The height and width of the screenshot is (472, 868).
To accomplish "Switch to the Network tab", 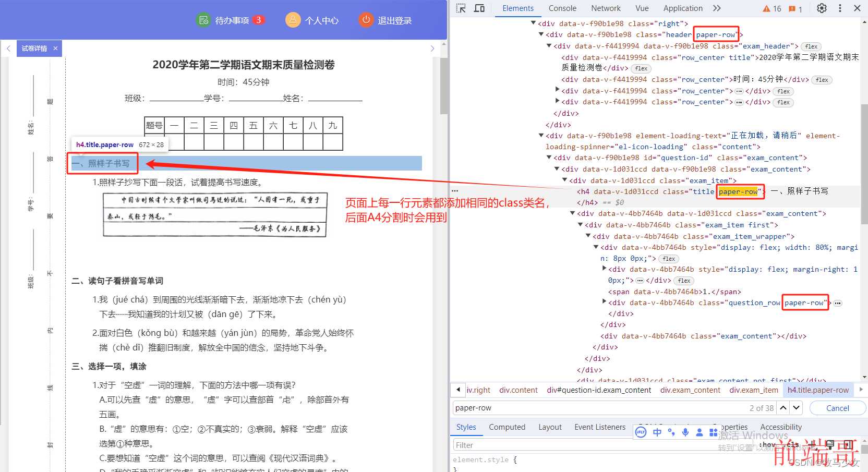I will [606, 8].
